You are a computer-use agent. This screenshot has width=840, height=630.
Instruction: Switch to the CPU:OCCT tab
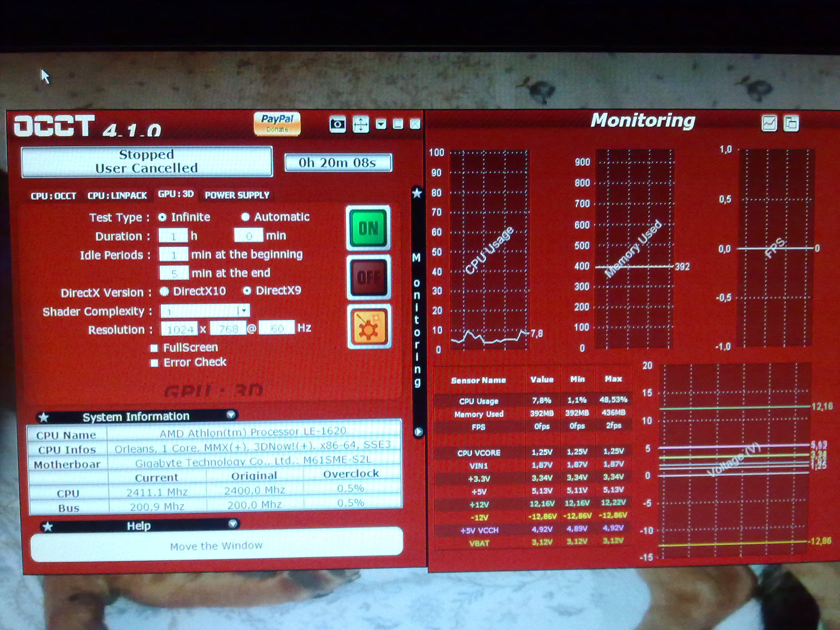53,196
